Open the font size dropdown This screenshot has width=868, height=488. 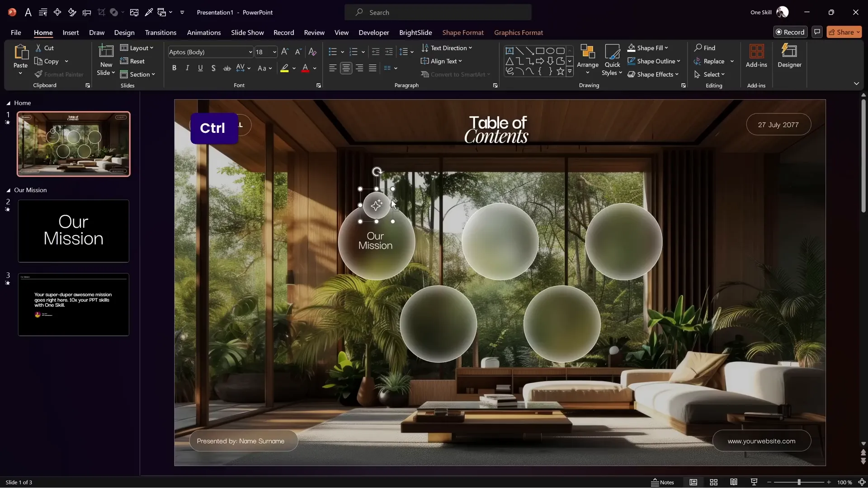pyautogui.click(x=274, y=52)
